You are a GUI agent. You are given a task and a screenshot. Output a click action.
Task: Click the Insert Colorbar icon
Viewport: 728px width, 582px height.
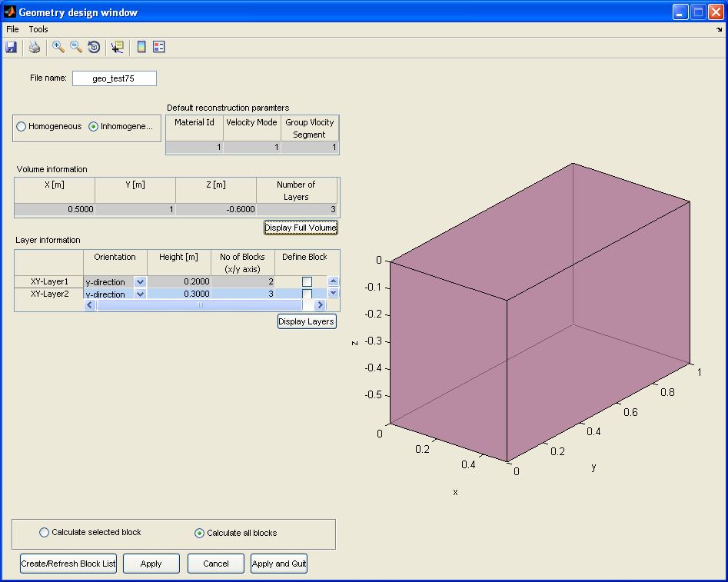point(141,47)
